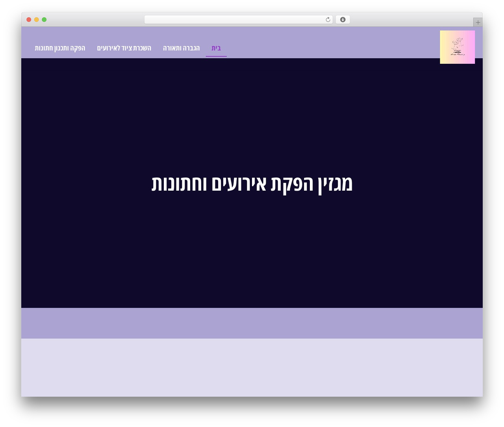
Task: Open הפקה ותכנון חתונות page
Action: pos(60,48)
